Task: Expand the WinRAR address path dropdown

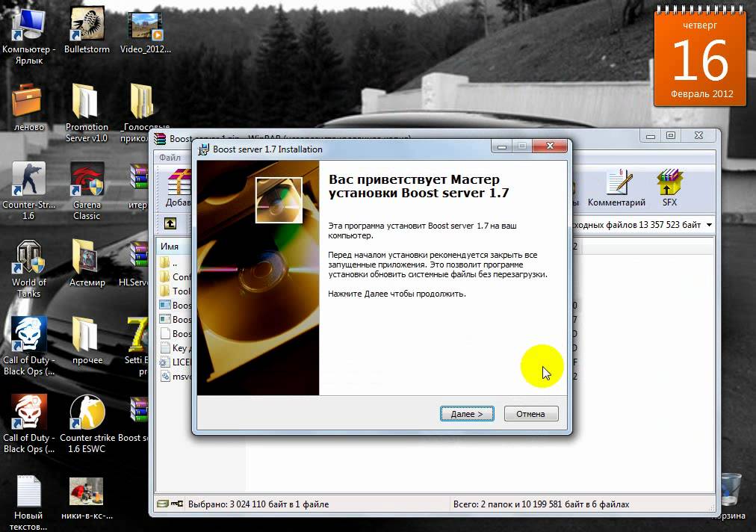Action: (x=709, y=225)
